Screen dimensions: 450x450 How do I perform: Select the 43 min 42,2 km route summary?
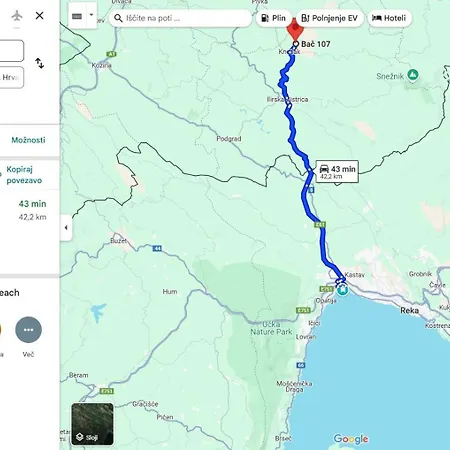tap(32, 210)
